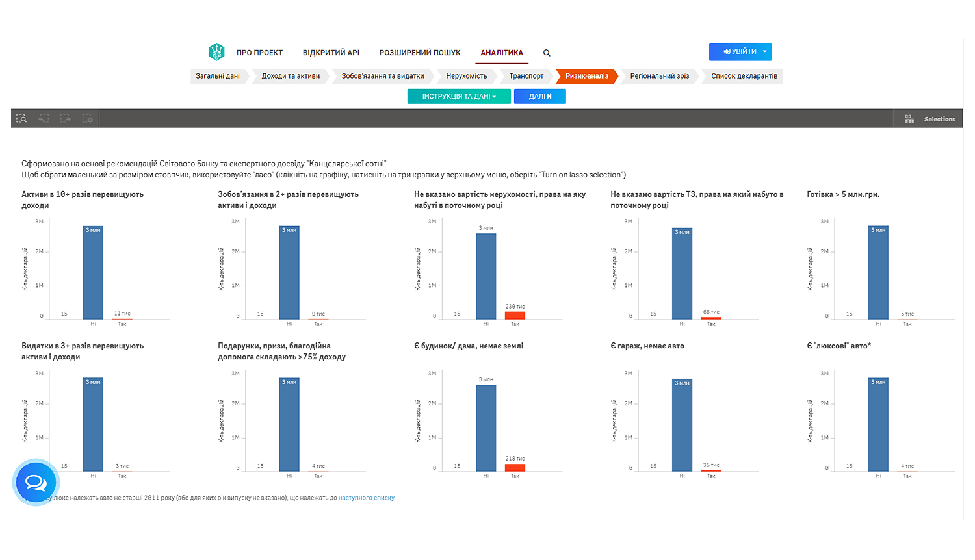Open Список декларантів tab
Viewport: 975px width, 560px height.
click(744, 76)
